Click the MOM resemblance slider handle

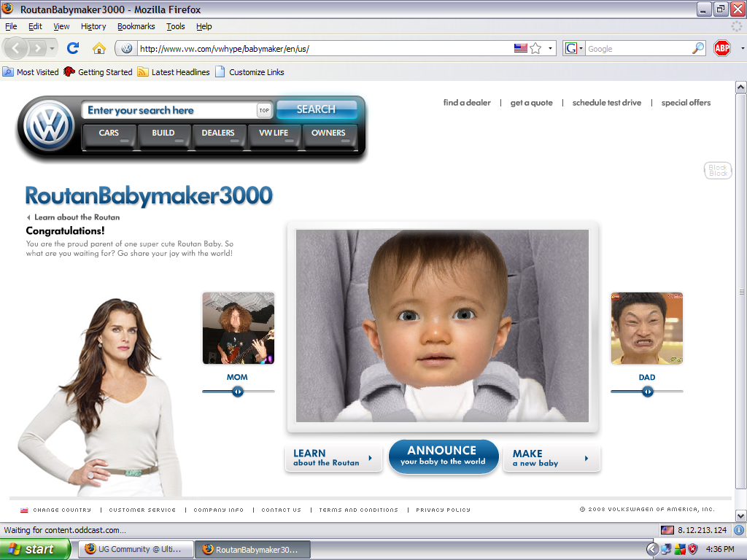tap(238, 392)
